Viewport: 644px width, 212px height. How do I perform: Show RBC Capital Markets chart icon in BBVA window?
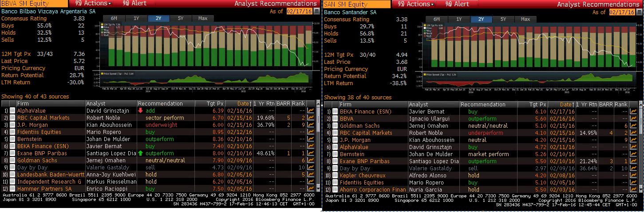coord(310,118)
